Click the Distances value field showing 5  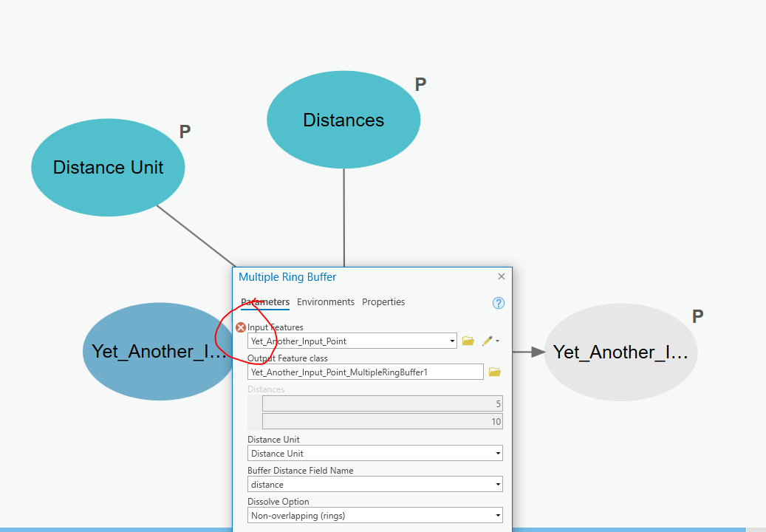pos(380,403)
